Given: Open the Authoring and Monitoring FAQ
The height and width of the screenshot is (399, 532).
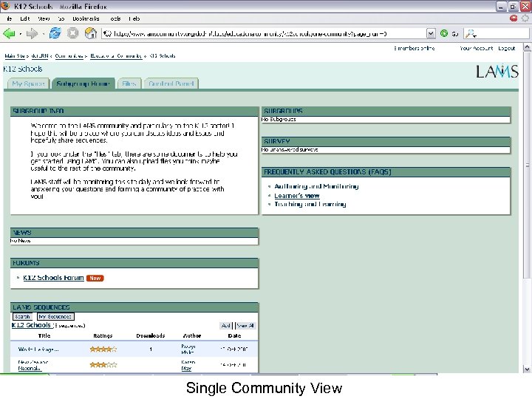Looking at the screenshot, I should tap(316, 186).
